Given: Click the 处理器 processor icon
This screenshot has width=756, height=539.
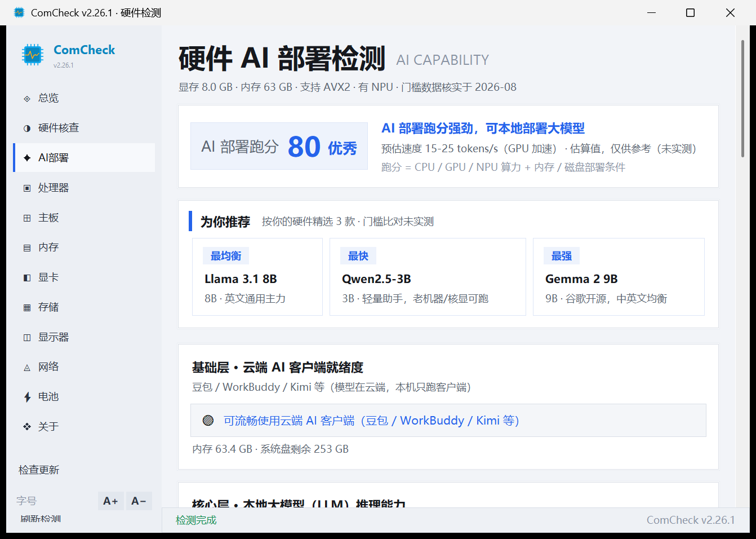Looking at the screenshot, I should [27, 188].
